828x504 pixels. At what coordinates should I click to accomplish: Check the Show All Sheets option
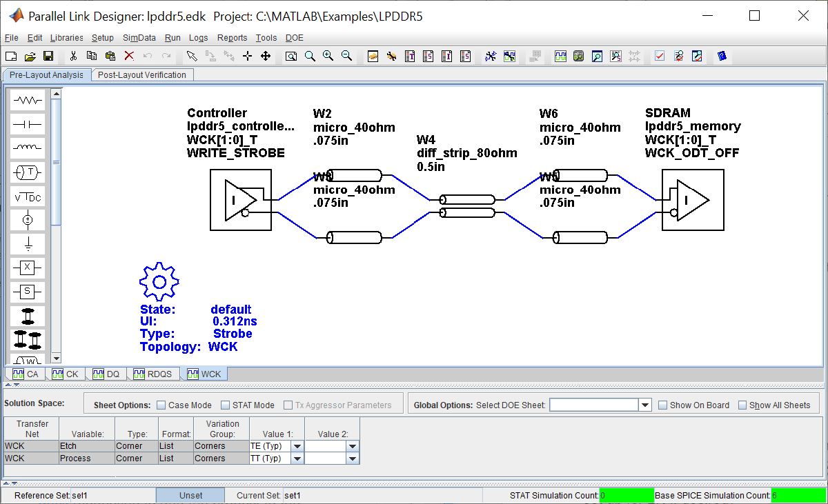[744, 405]
